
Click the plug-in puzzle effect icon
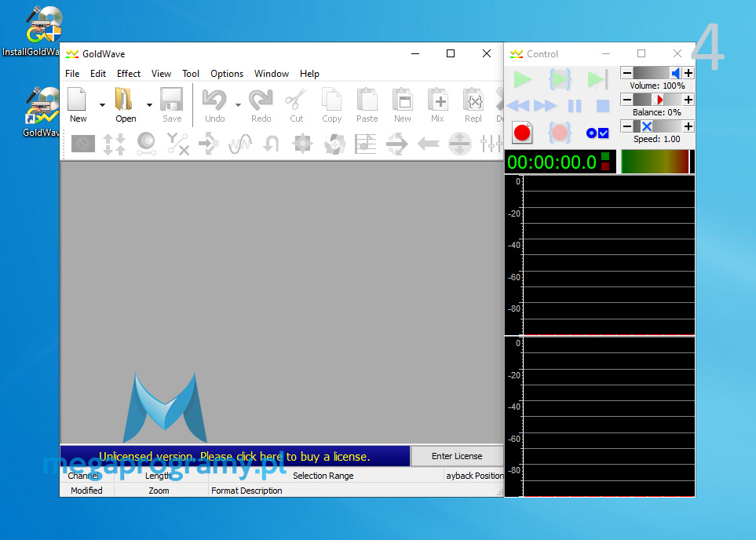tap(334, 144)
